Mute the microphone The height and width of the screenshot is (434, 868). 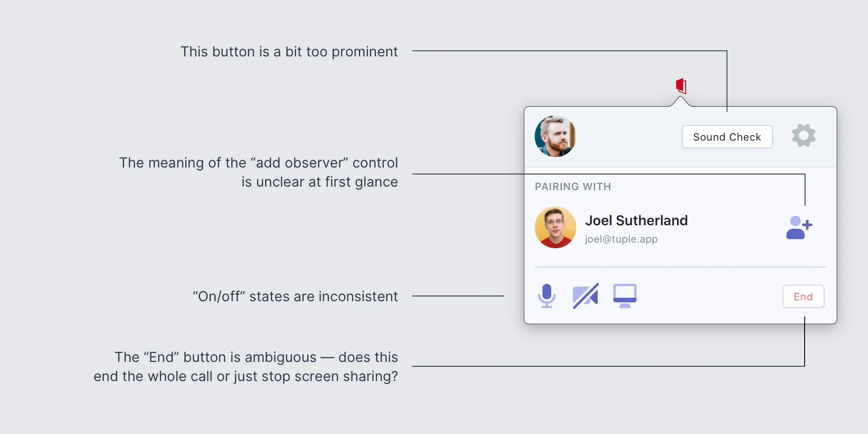tap(546, 296)
